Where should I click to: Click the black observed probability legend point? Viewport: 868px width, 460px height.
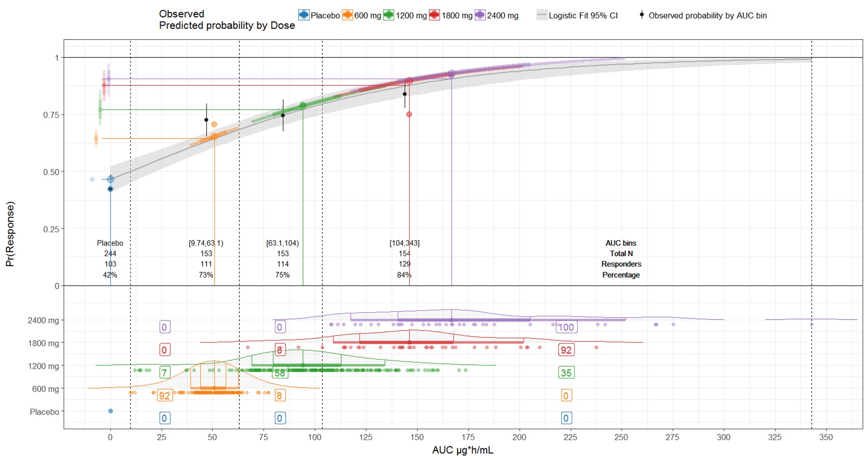click(642, 15)
